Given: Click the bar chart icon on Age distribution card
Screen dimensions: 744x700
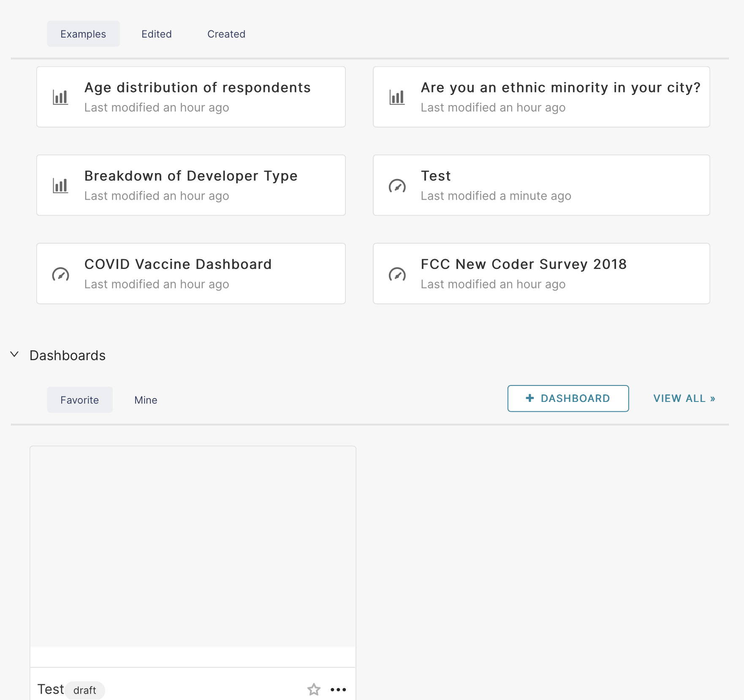Looking at the screenshot, I should pos(60,97).
